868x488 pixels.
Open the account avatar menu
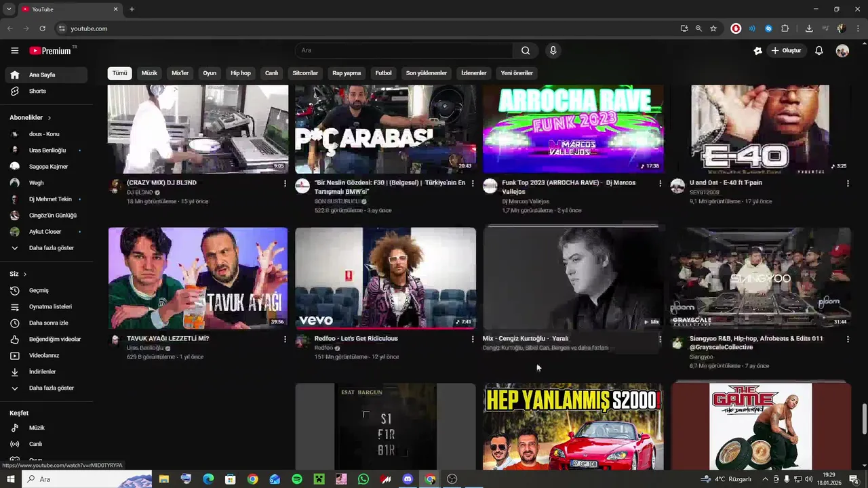tap(842, 50)
